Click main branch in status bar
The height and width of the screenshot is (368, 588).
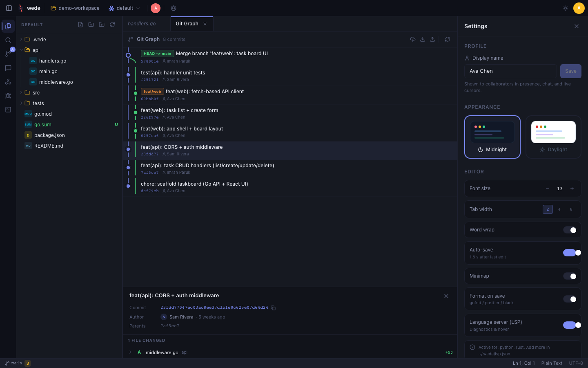tap(13, 363)
